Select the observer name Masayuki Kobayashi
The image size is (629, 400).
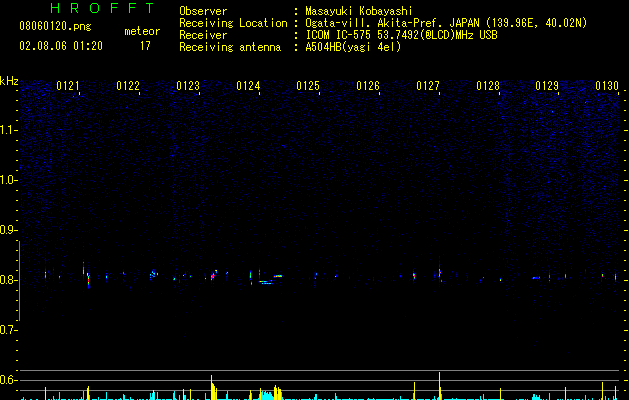pos(359,11)
